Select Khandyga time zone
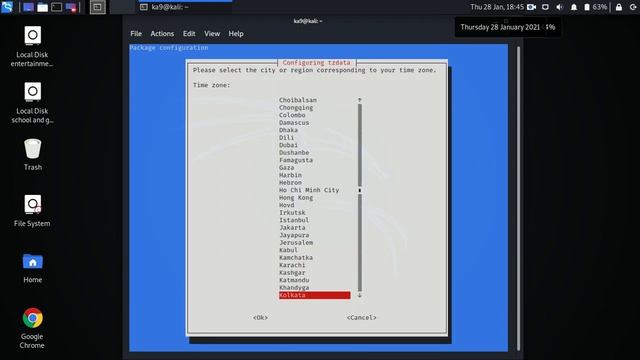This screenshot has width=640, height=360. point(294,287)
